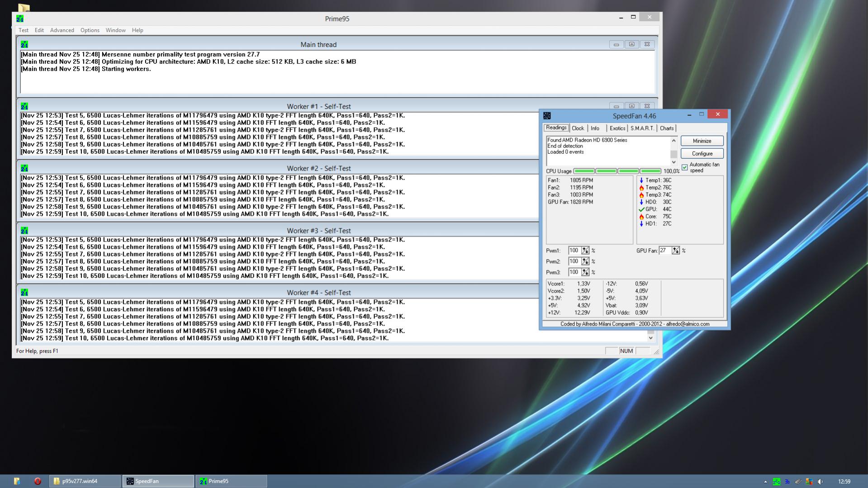Screen dimensions: 868x488
Task: Click the Prime95 taskbar button
Action: [231, 481]
